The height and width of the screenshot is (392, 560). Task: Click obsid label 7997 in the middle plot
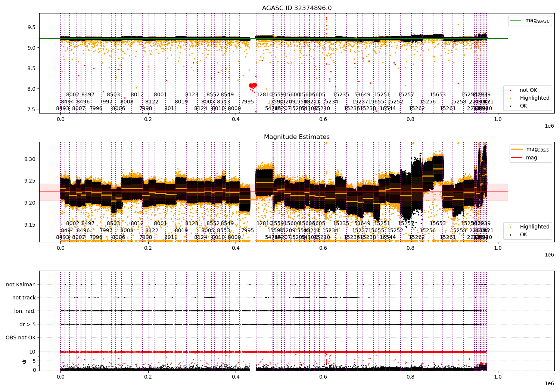(106, 230)
